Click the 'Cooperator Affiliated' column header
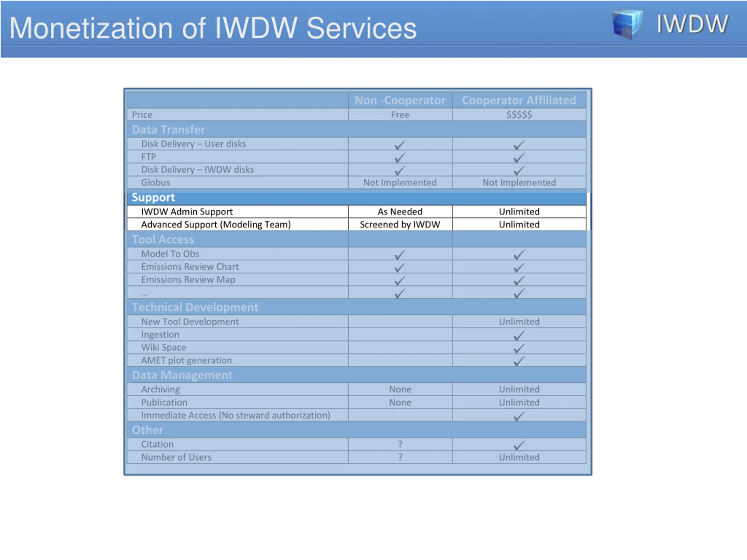747x560 pixels. tap(519, 100)
